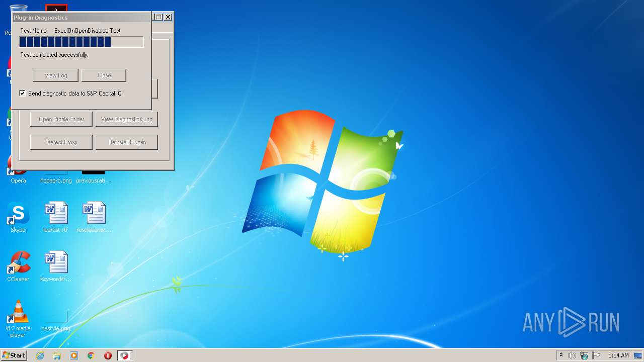The image size is (644, 362).
Task: Click the View Diagnostics Log button
Action: tap(127, 119)
